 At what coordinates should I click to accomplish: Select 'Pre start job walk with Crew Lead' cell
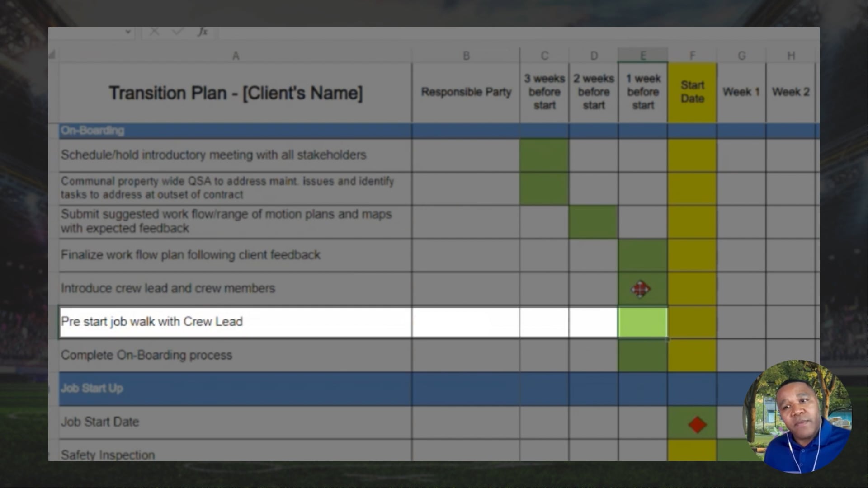tap(235, 322)
